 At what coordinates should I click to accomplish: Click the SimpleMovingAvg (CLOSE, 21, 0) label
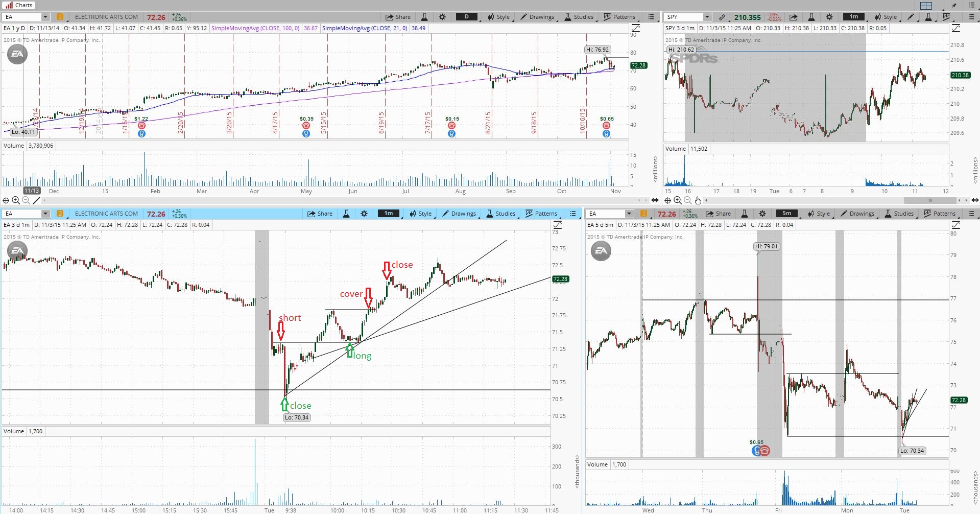pos(365,28)
